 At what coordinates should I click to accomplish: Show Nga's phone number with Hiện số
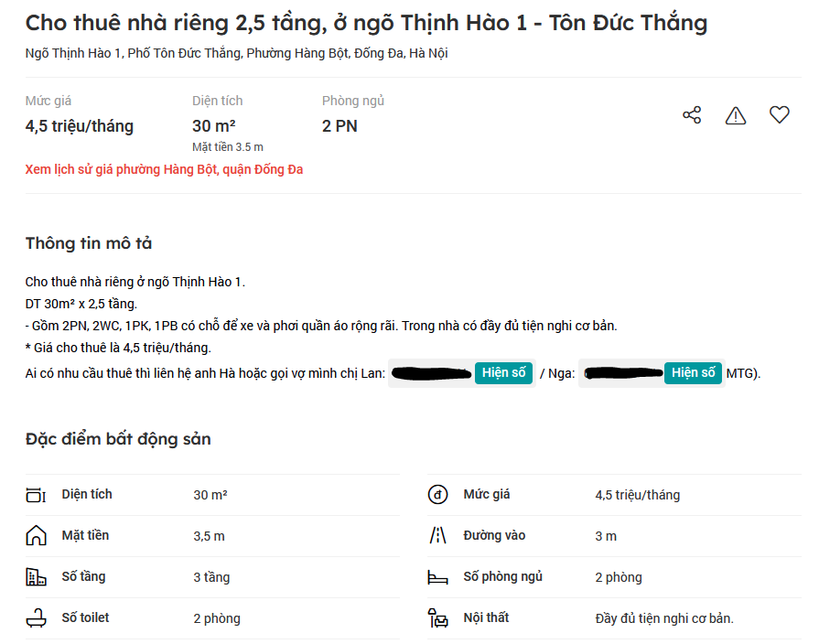click(x=693, y=373)
